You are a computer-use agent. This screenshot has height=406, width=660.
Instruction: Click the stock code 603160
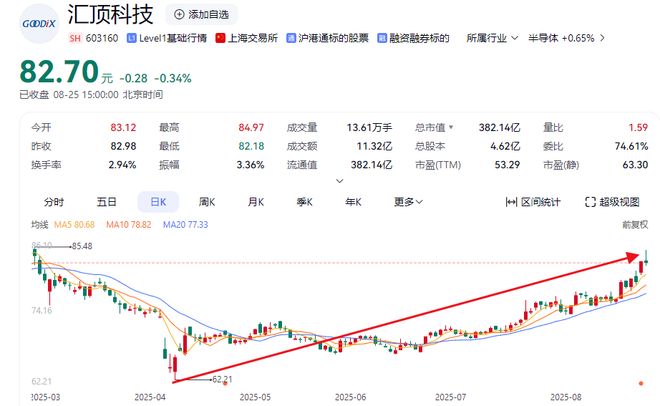102,38
